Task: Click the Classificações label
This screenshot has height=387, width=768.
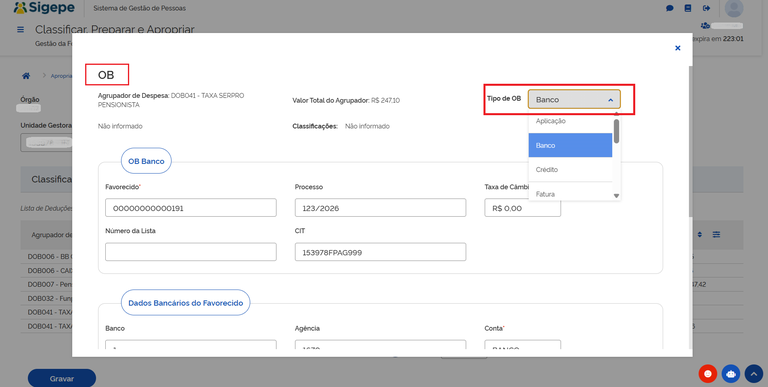Action: [315, 126]
